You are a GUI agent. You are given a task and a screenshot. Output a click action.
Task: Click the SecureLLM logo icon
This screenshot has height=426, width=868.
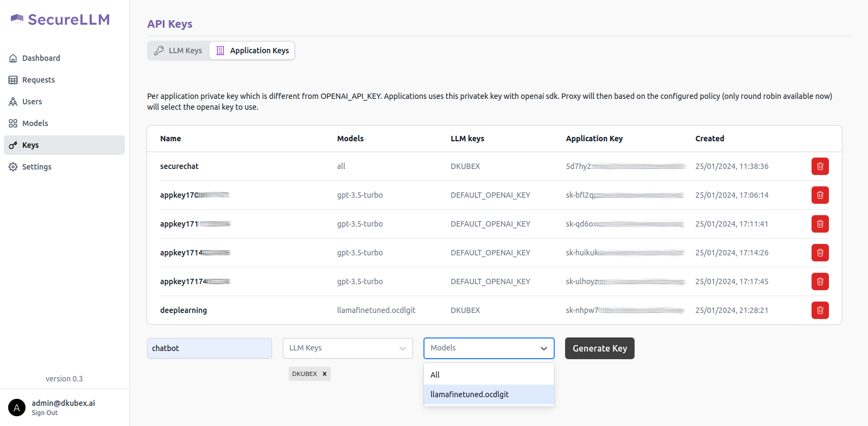click(x=17, y=20)
